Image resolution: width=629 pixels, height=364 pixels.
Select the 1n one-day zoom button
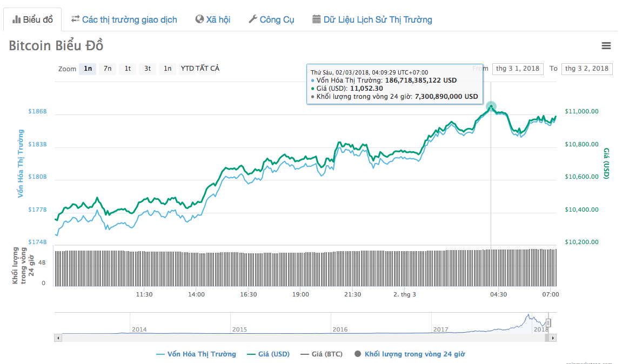click(88, 69)
